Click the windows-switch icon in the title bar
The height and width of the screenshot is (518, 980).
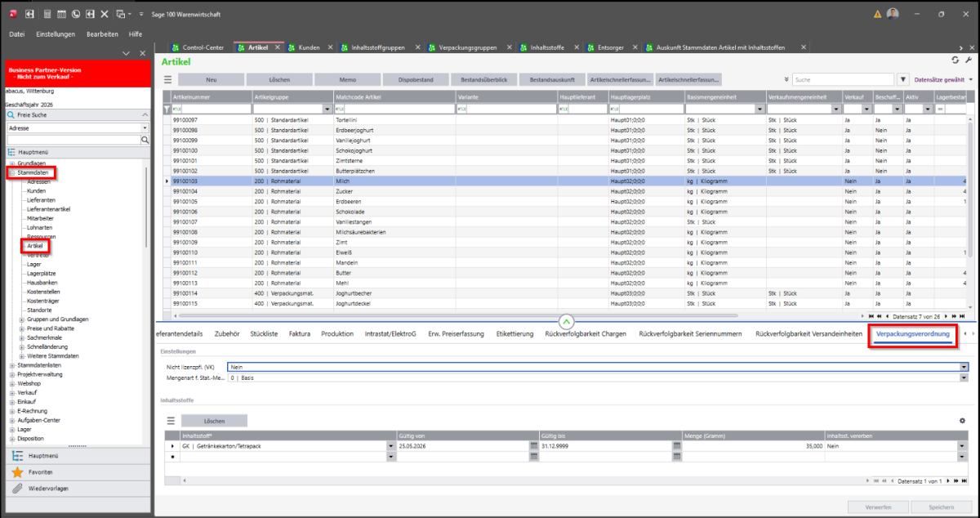tap(120, 14)
